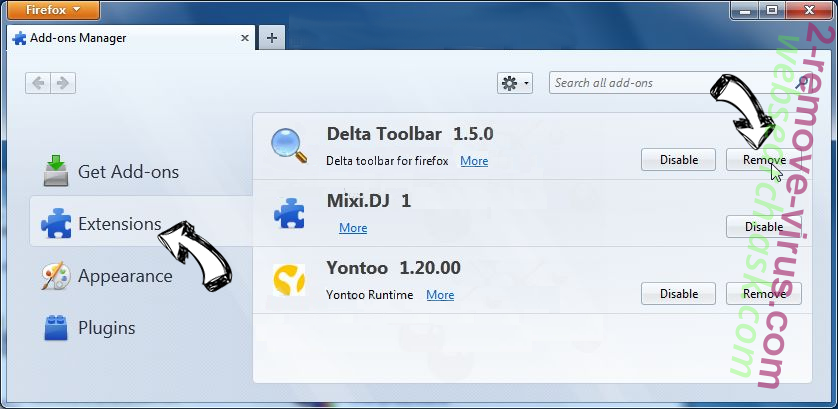
Task: Open the gear tools dropdown
Action: click(515, 83)
